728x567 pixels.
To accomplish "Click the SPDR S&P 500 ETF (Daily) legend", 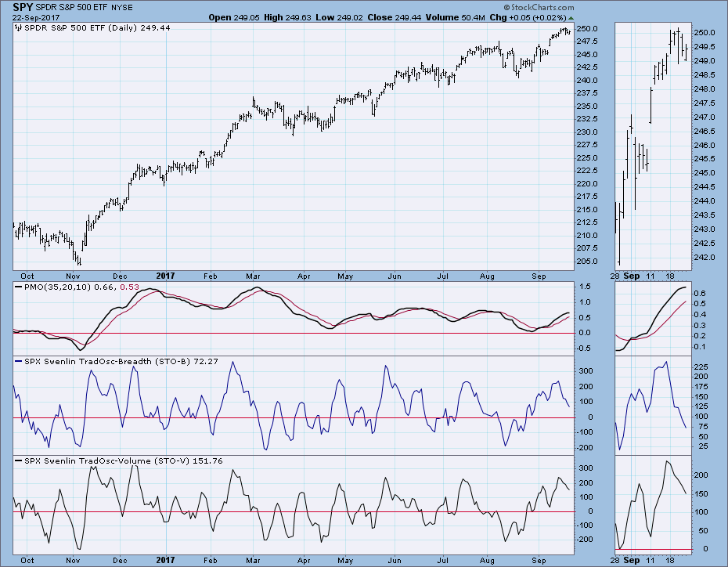I will tap(97, 28).
